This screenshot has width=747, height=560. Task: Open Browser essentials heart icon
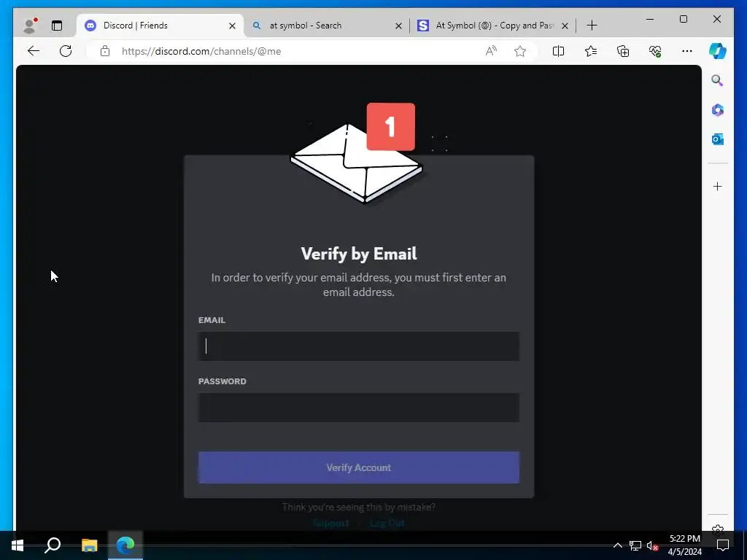click(656, 51)
